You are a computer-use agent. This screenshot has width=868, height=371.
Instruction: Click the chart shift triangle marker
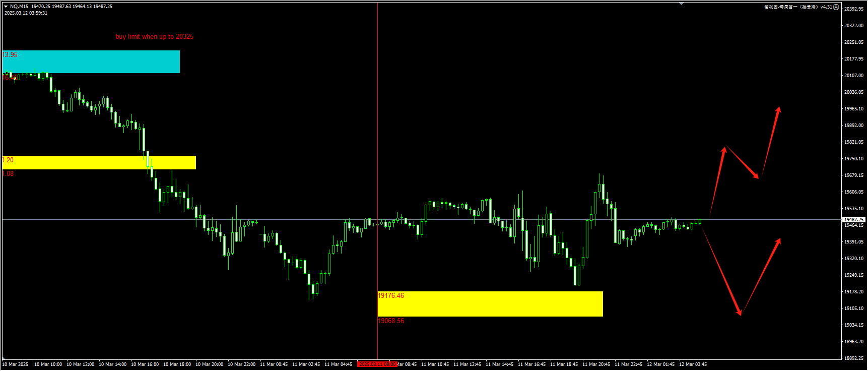click(681, 4)
